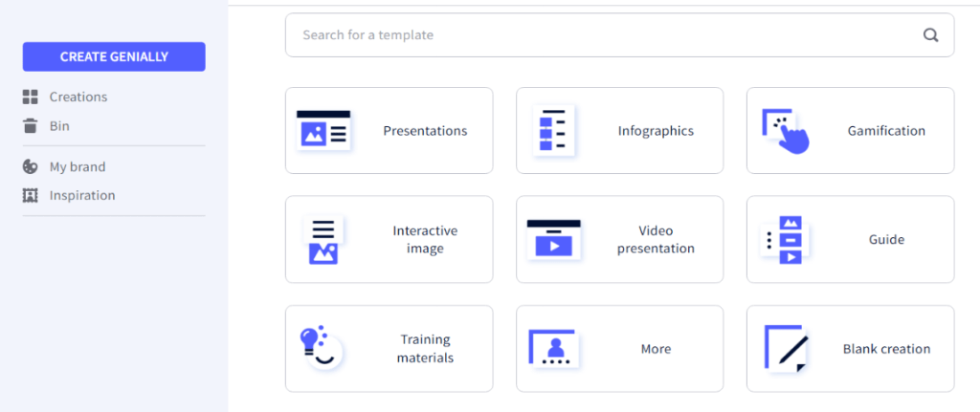Click the Training materials label text
Image resolution: width=980 pixels, height=412 pixels.
pyautogui.click(x=425, y=349)
